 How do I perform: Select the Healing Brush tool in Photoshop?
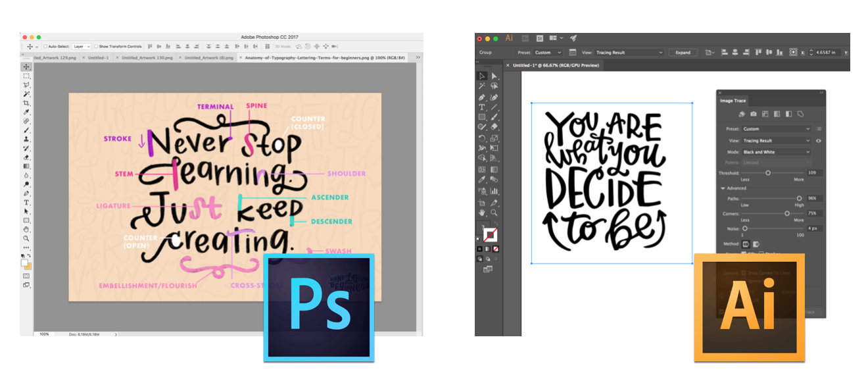tap(26, 121)
